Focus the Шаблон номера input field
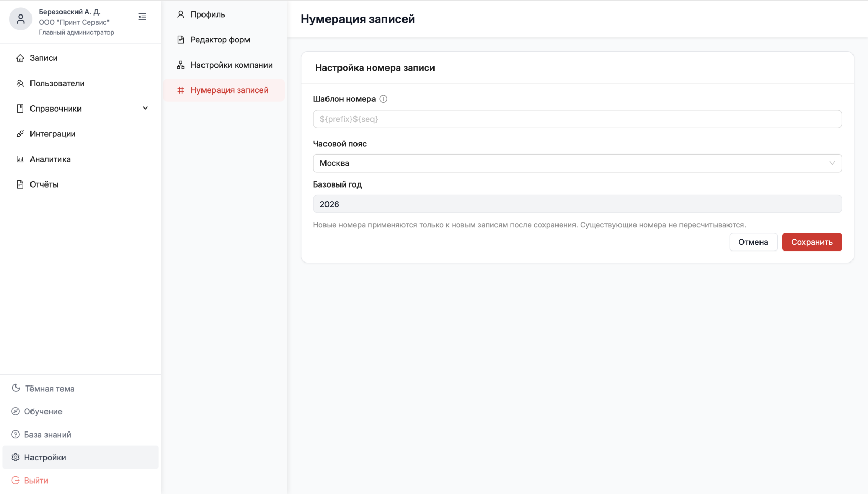 coord(577,119)
